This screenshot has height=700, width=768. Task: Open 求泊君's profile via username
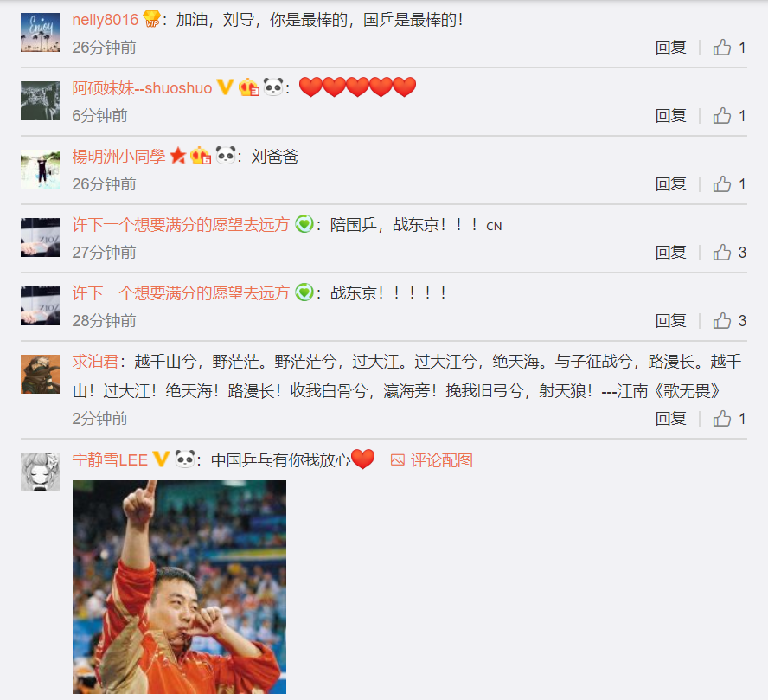pos(95,362)
